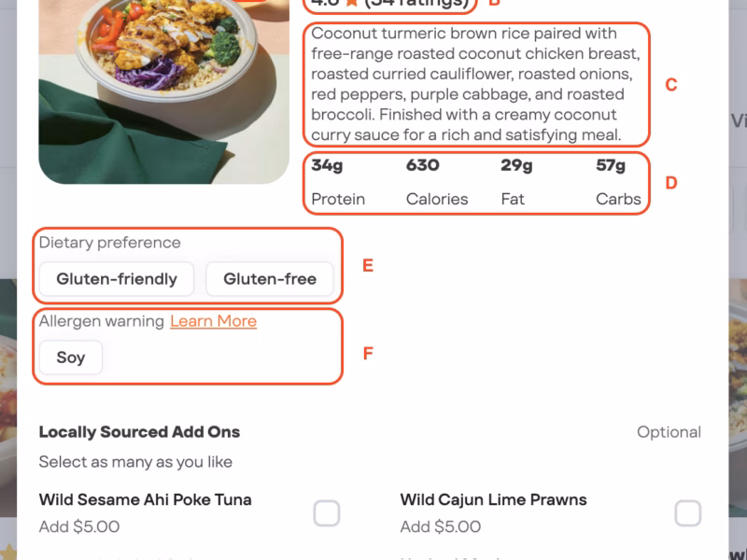
Task: Select the Gluten-free dietary chip
Action: [x=270, y=279]
